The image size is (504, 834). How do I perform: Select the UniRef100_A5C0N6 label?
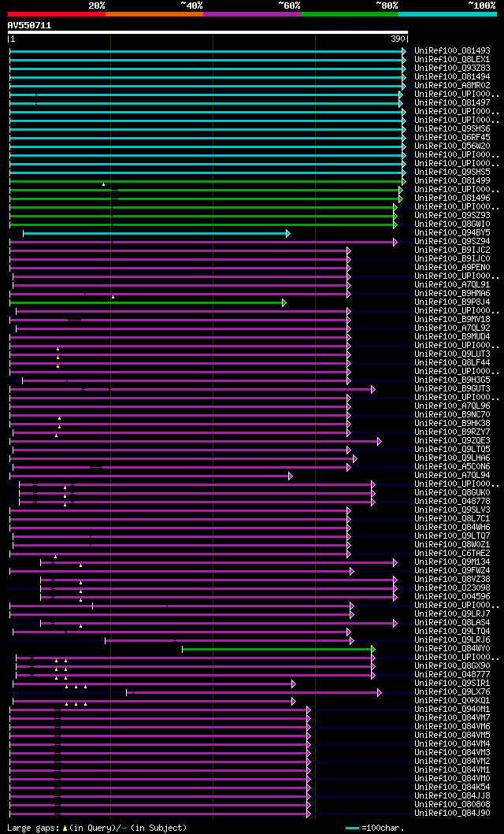tap(453, 467)
